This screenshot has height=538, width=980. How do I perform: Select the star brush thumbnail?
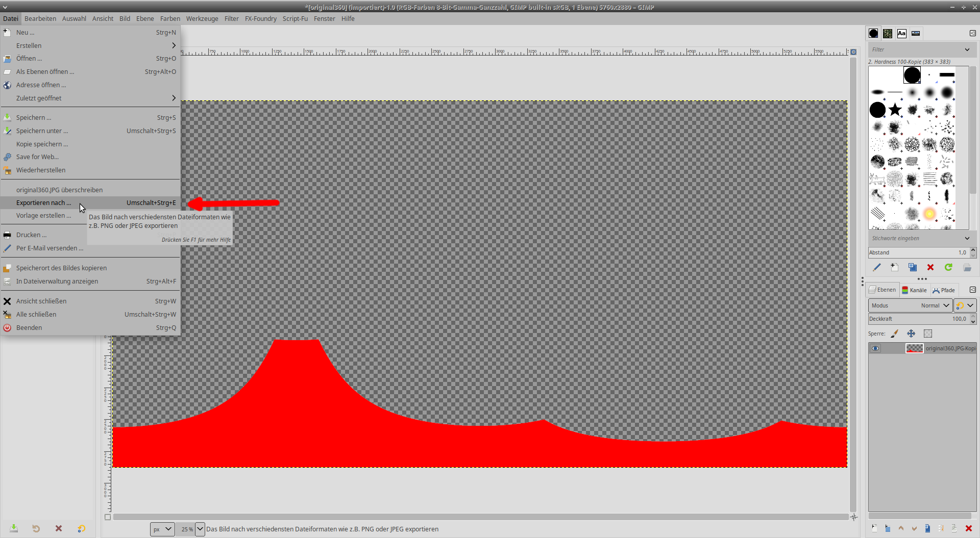click(x=895, y=110)
